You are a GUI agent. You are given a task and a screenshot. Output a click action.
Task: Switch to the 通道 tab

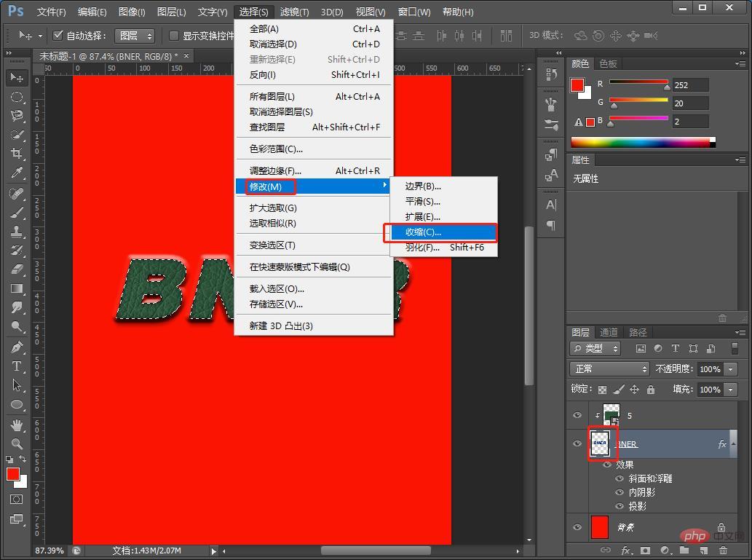click(609, 332)
